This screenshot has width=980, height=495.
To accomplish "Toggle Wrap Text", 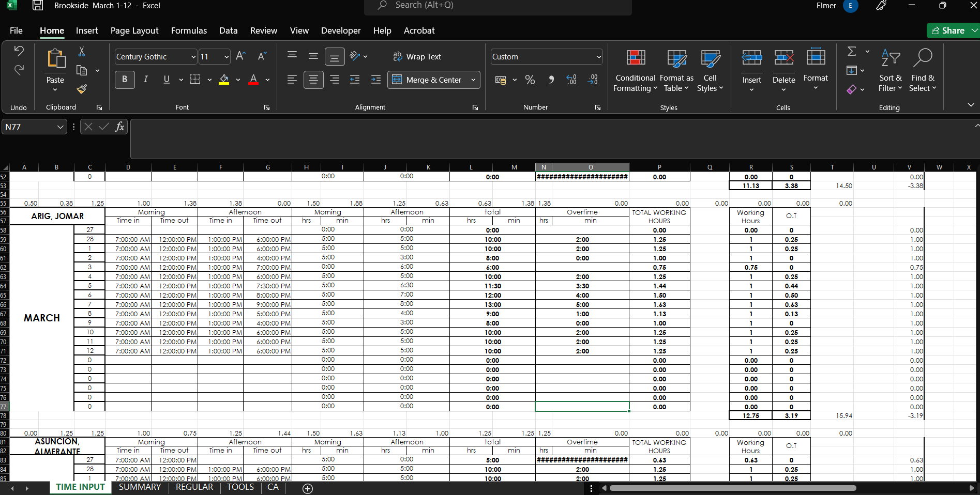I will pyautogui.click(x=417, y=56).
